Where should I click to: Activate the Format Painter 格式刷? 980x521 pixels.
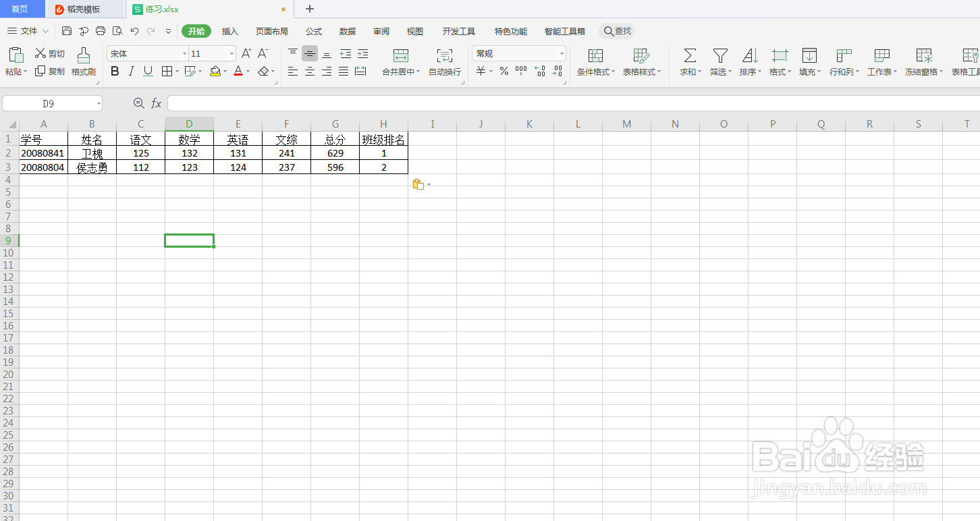(84, 61)
